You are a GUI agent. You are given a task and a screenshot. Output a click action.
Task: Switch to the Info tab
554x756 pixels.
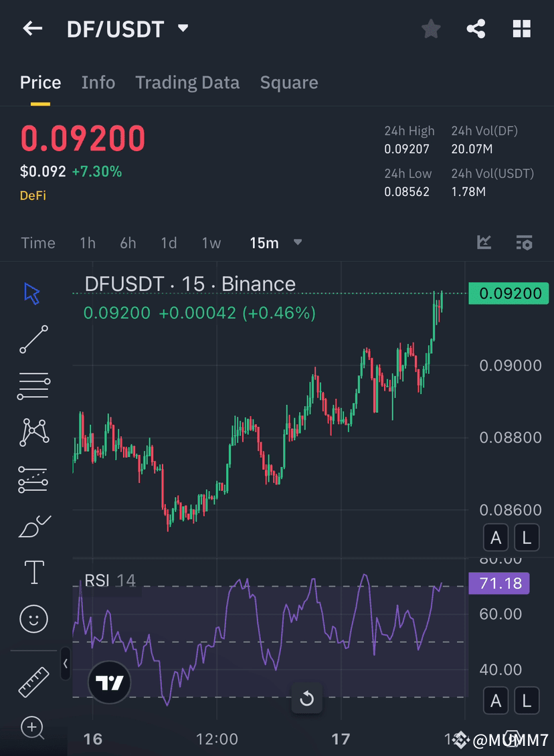click(x=98, y=82)
